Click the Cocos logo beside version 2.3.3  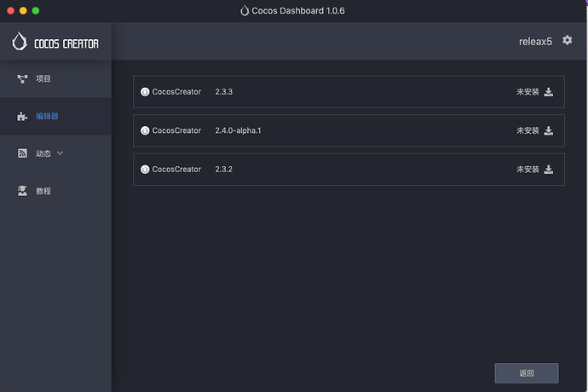coord(145,92)
